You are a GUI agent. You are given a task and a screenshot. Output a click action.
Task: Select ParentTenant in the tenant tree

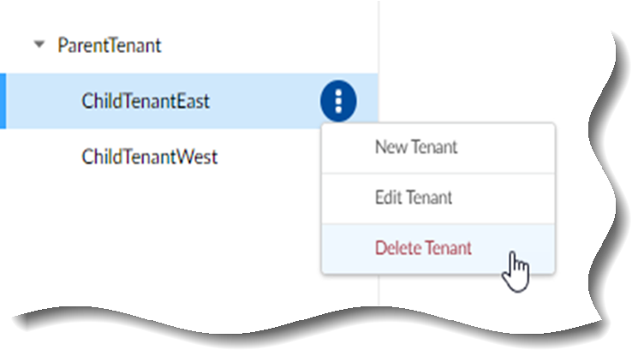(109, 45)
